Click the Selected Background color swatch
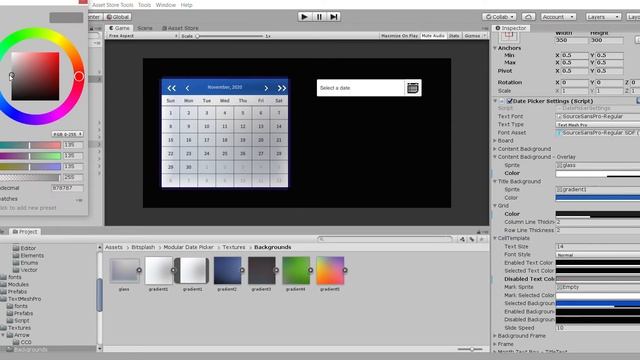The height and width of the screenshot is (360, 640). (598, 303)
